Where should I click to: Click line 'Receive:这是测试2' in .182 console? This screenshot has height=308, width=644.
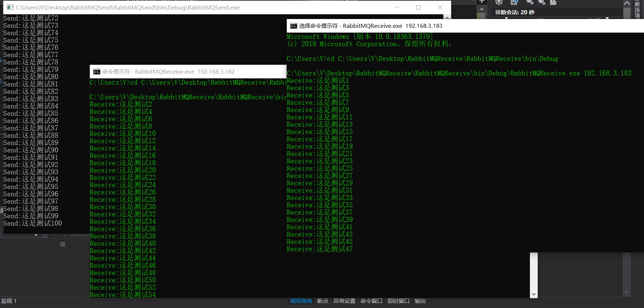pyautogui.click(x=121, y=104)
